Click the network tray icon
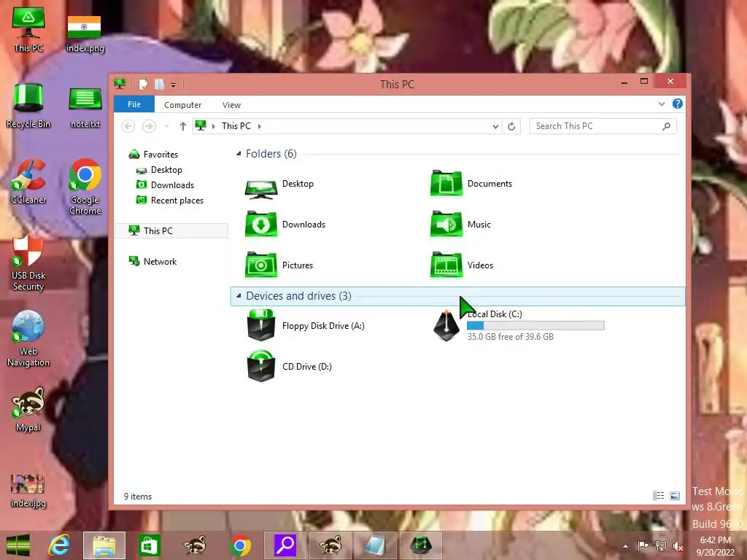The image size is (747, 560). pyautogui.click(x=660, y=545)
